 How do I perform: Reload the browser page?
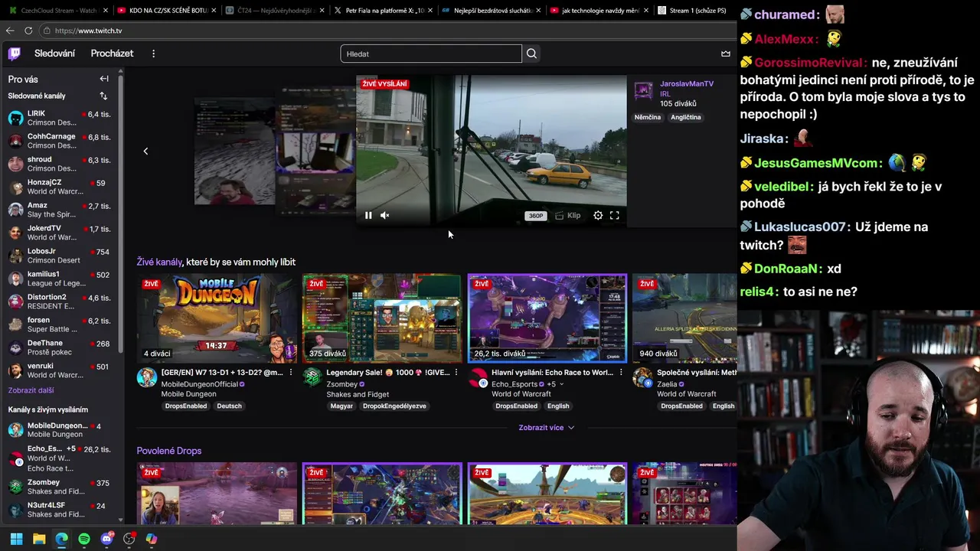point(28,31)
